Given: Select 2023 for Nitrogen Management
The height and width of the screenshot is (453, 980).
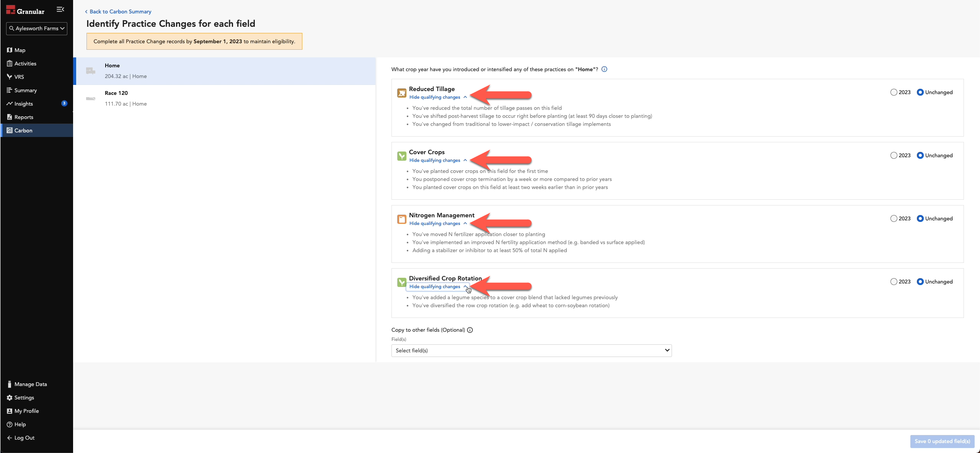Looking at the screenshot, I should coord(893,218).
